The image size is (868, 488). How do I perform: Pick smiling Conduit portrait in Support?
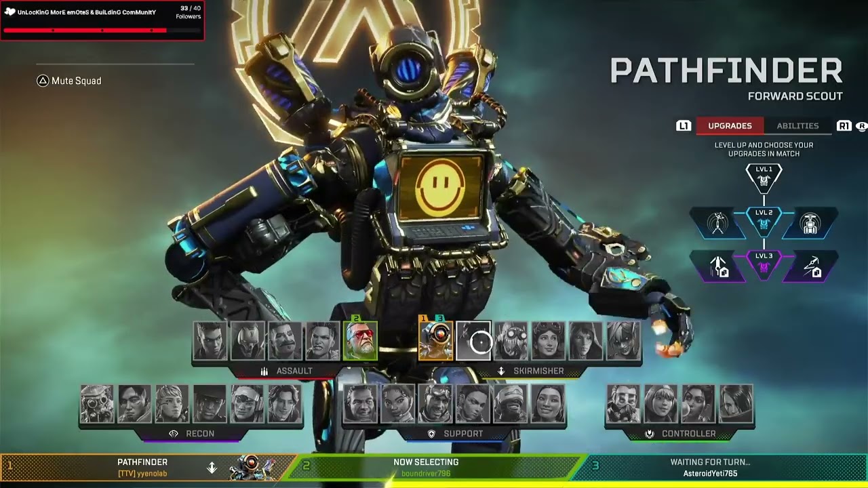[x=547, y=404]
